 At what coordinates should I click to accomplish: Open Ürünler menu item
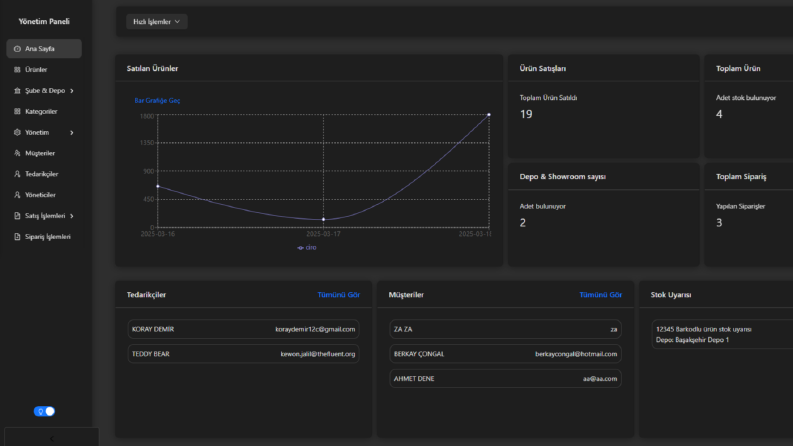[x=44, y=70]
